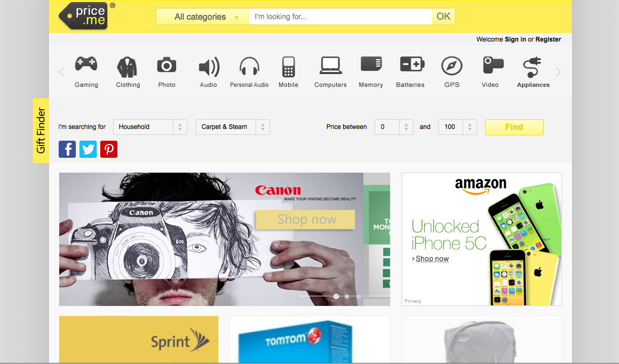Show previous categories with left arrow
The image size is (619, 364).
coord(61,72)
